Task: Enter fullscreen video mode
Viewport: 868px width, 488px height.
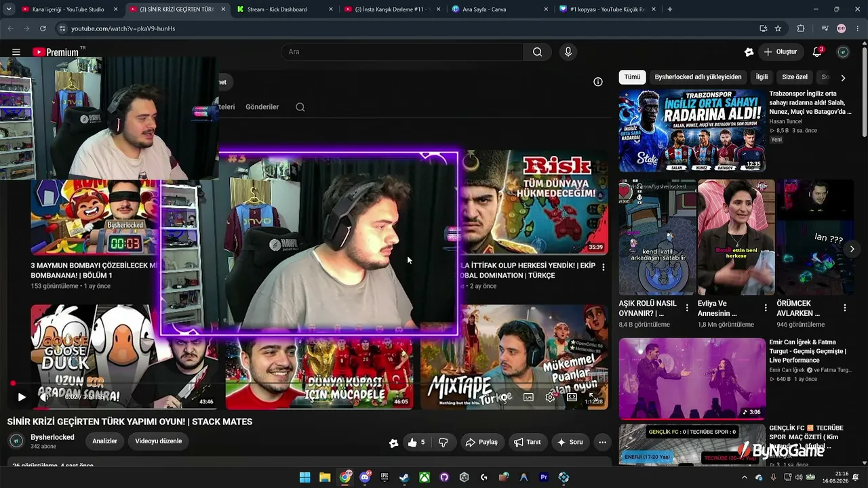Action: [x=593, y=397]
